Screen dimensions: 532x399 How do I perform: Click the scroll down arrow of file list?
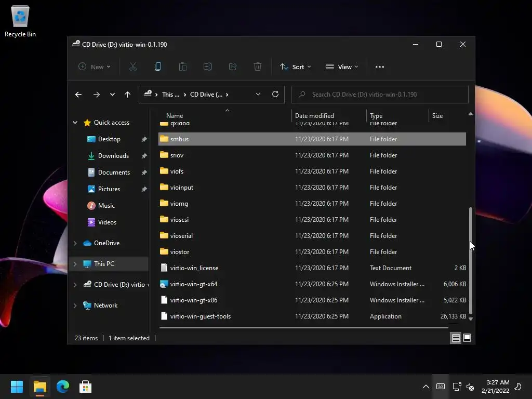click(x=471, y=319)
